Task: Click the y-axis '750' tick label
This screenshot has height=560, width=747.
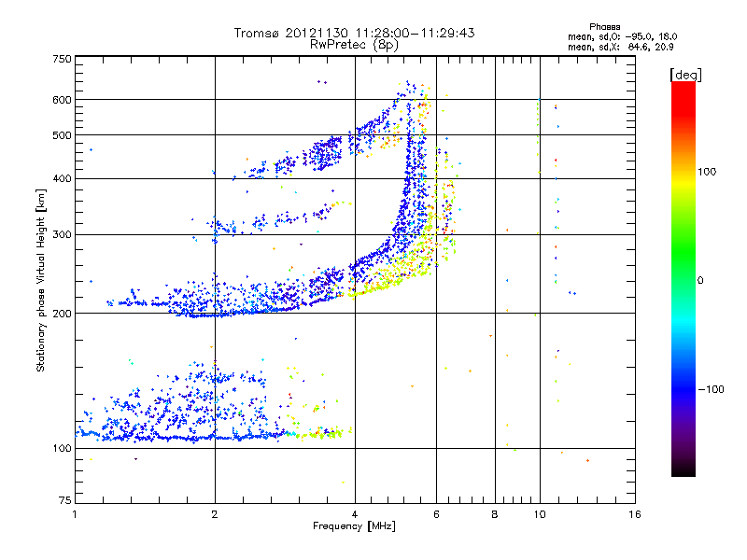Action: (x=62, y=59)
